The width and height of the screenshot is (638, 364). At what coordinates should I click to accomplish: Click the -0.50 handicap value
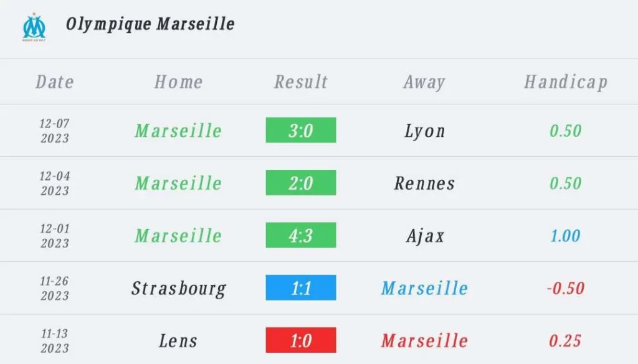tap(565, 288)
